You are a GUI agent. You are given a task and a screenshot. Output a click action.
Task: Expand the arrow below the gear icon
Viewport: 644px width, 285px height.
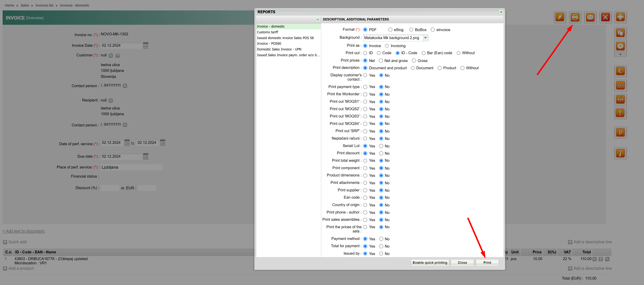[x=620, y=55]
